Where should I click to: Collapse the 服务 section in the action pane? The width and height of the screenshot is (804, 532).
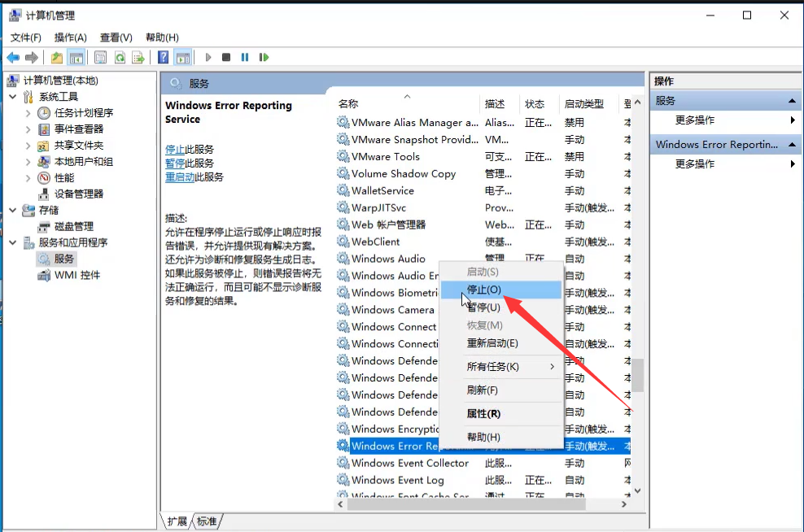[791, 101]
